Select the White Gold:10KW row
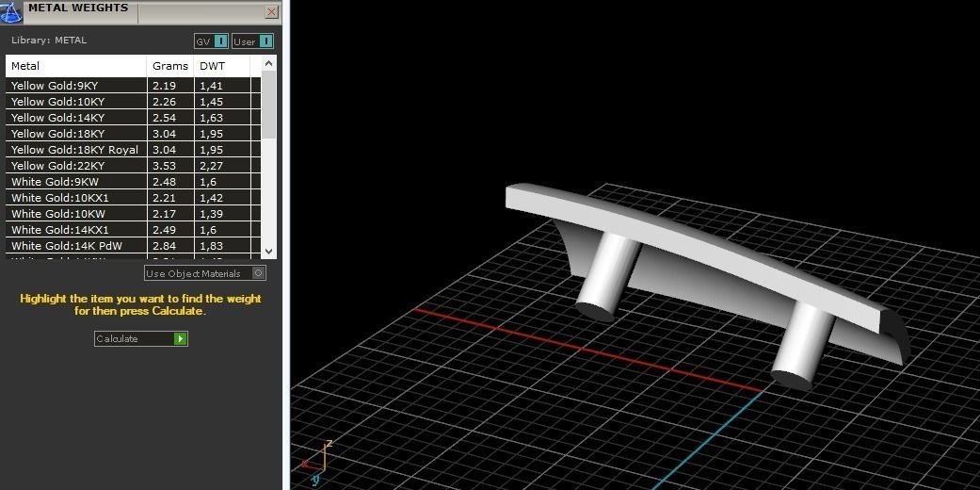980x490 pixels. pos(133,213)
